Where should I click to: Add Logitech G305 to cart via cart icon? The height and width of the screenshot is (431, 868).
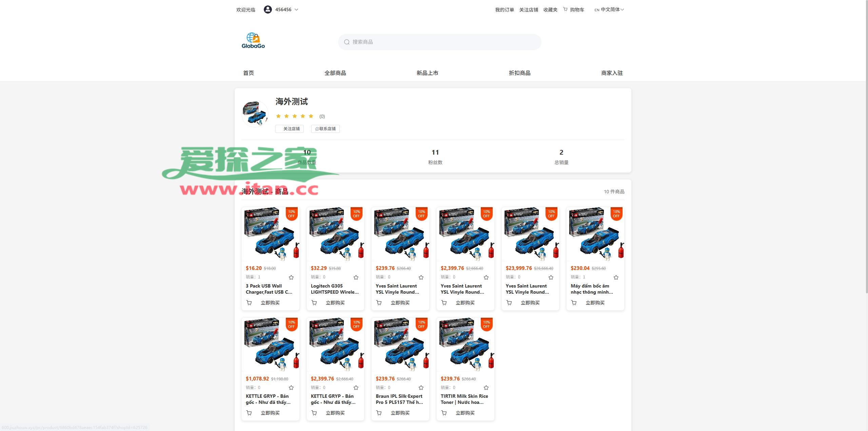click(x=314, y=303)
